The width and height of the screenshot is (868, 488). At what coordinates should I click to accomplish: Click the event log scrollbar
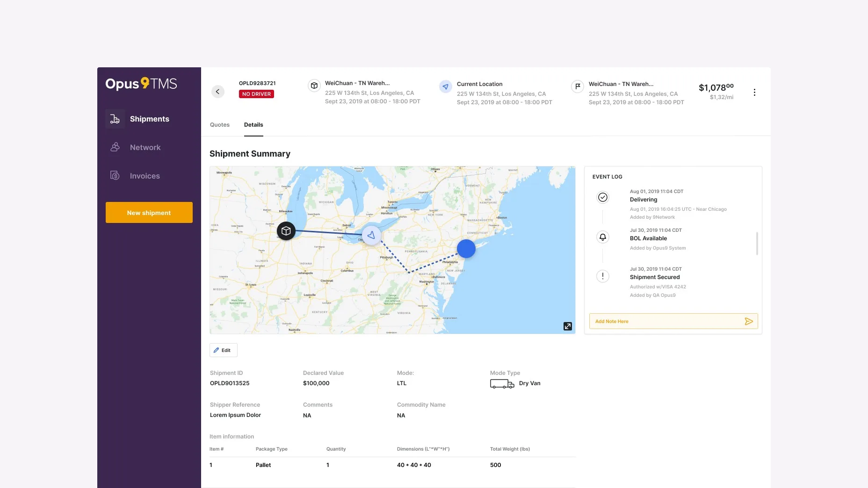click(x=757, y=243)
